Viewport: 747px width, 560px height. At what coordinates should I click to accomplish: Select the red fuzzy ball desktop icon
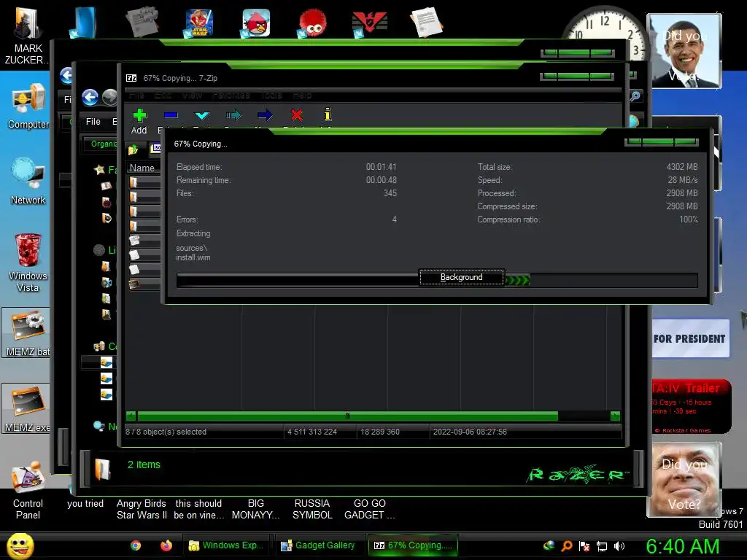click(x=312, y=23)
